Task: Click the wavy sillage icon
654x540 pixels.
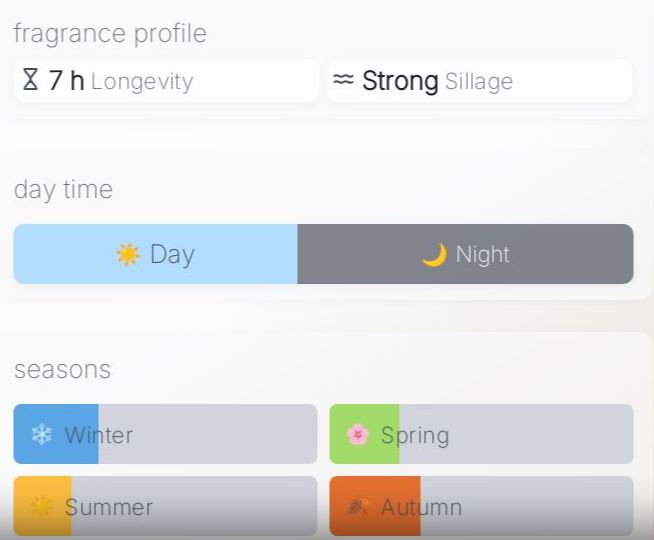Action: (343, 81)
